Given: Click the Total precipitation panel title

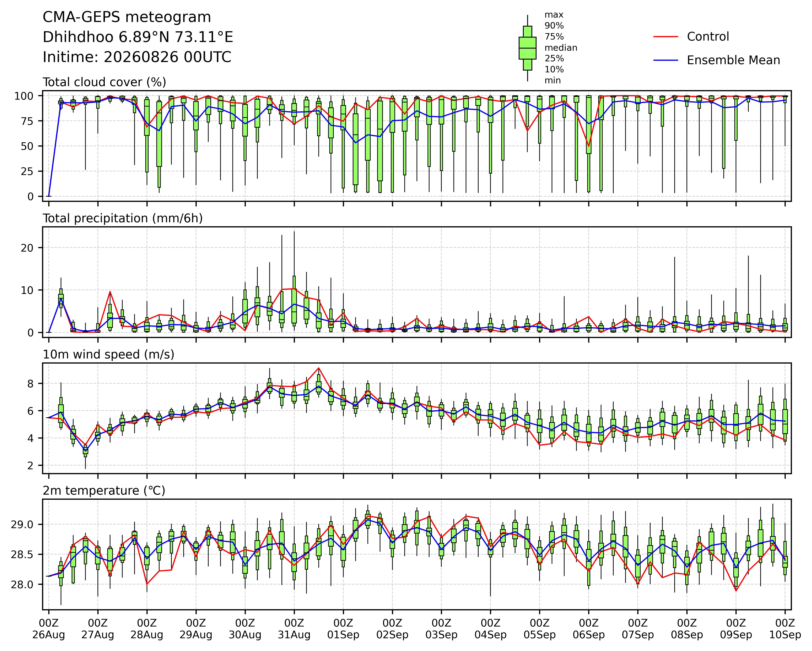Looking at the screenshot, I should coord(123,218).
